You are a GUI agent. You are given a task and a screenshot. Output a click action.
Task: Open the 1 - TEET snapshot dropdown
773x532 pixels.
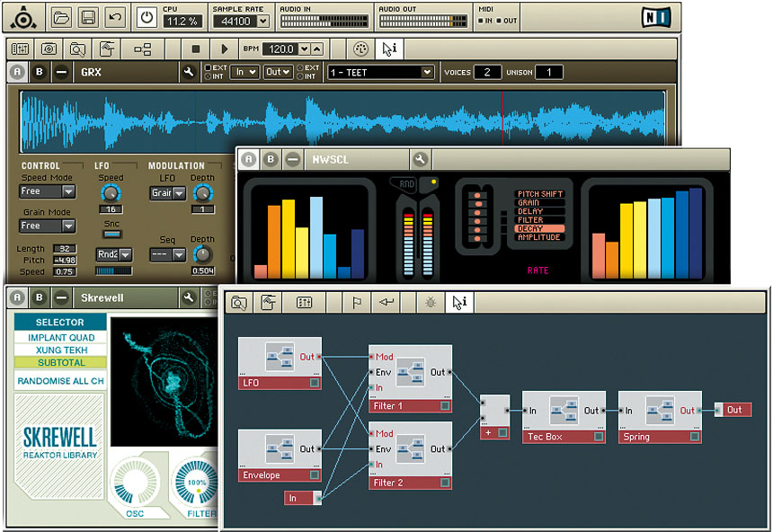coord(380,73)
